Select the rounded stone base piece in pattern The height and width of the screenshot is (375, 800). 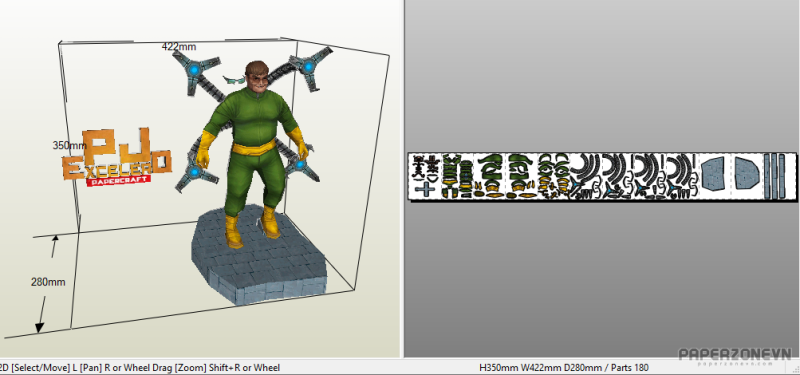[747, 173]
